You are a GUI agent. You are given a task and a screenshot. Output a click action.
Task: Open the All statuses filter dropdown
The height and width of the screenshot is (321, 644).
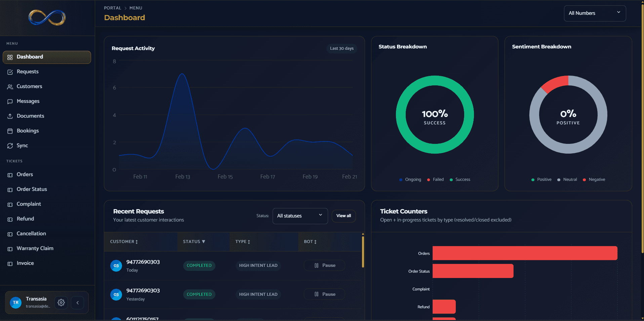point(299,216)
